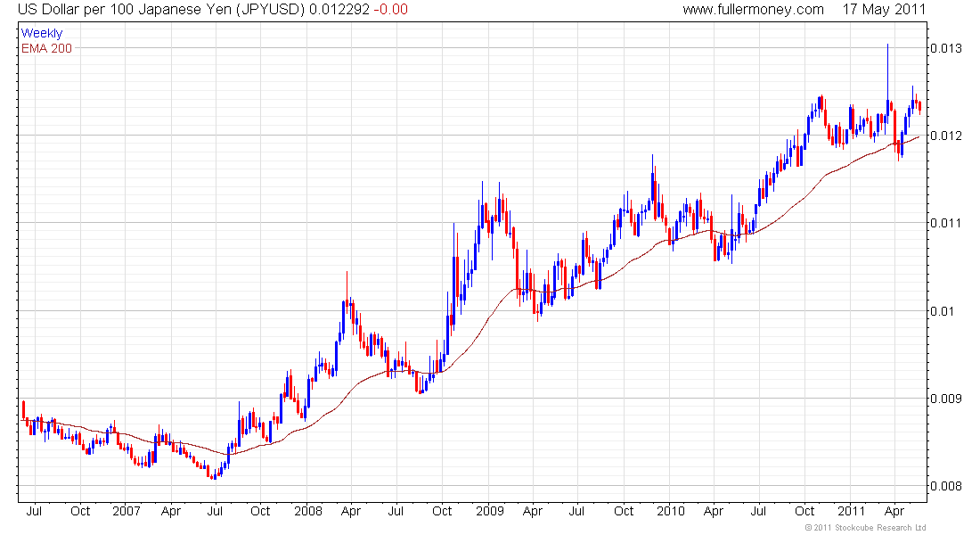Click the Stockcube Research Ltd copyright text
This screenshot has height=535, width=980.
point(866,528)
